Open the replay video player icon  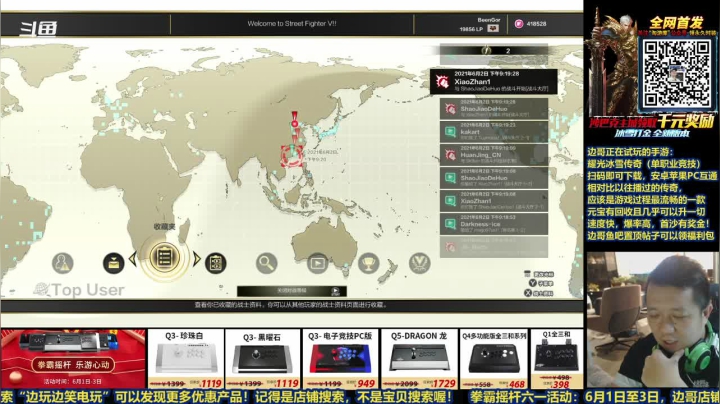(x=317, y=264)
